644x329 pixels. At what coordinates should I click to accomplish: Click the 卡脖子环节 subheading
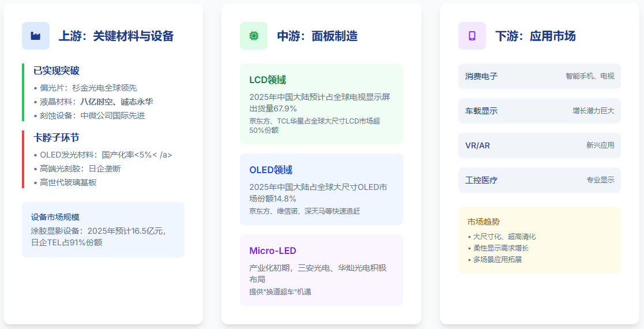pos(57,138)
